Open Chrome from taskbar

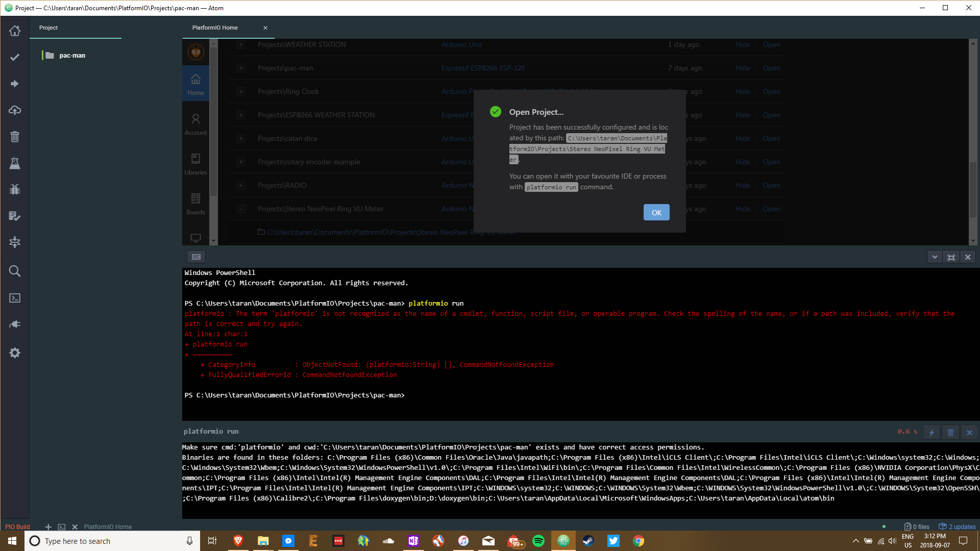pos(639,541)
